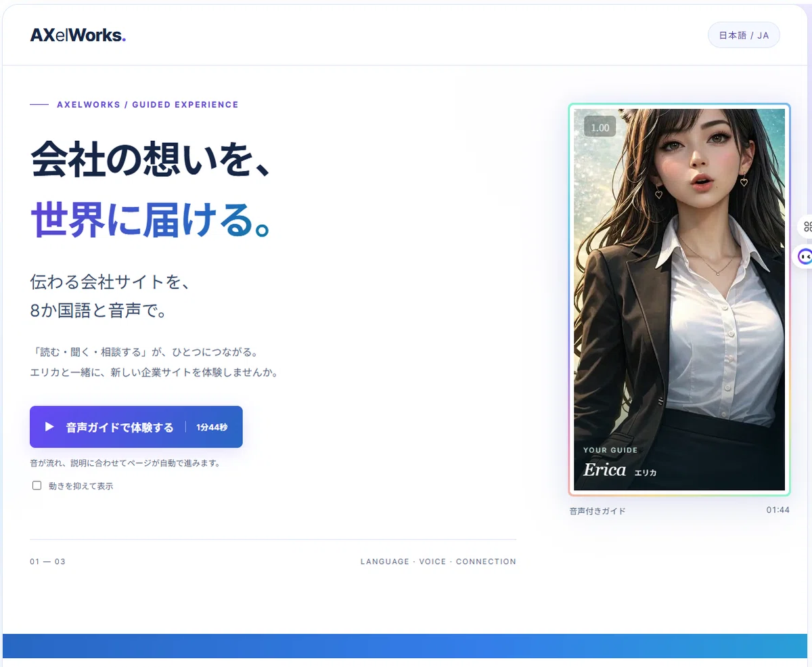The width and height of the screenshot is (812, 667).
Task: Click the Erica guide portrait card
Action: (679, 299)
